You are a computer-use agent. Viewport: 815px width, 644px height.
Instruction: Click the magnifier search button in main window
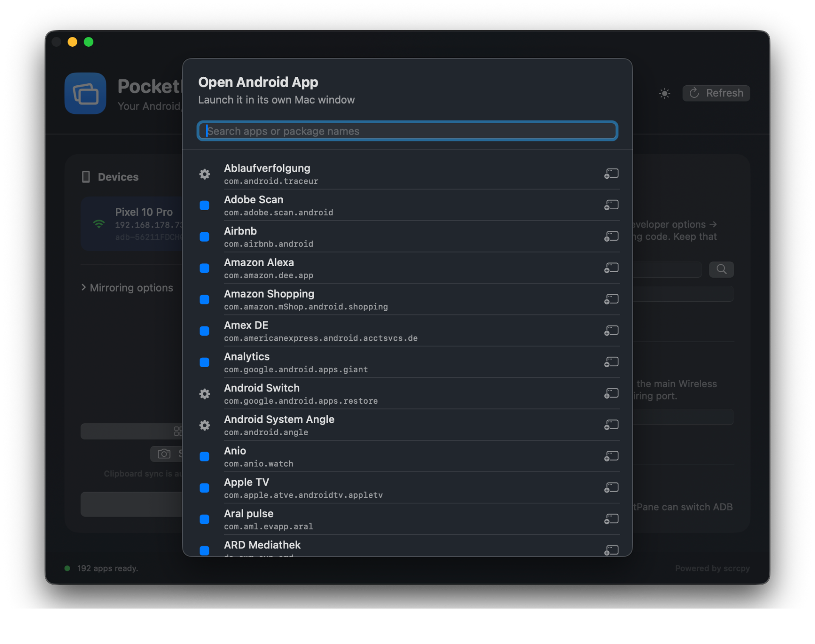(x=721, y=269)
